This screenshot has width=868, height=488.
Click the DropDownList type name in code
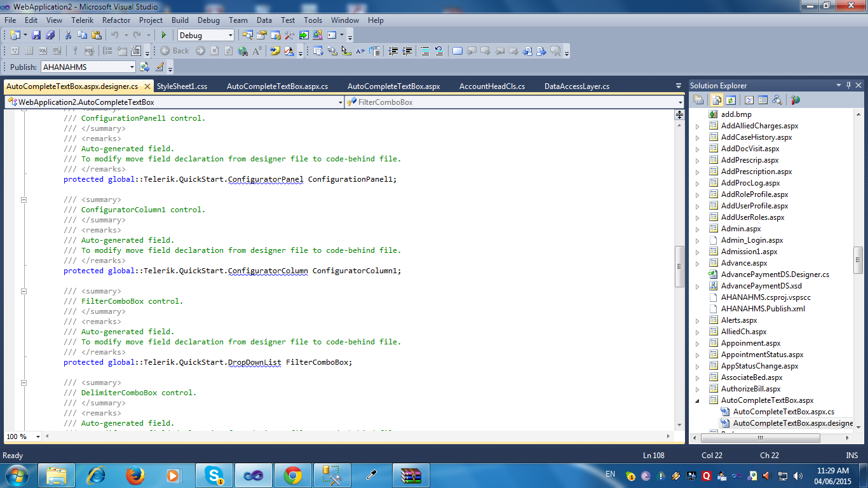(x=254, y=362)
